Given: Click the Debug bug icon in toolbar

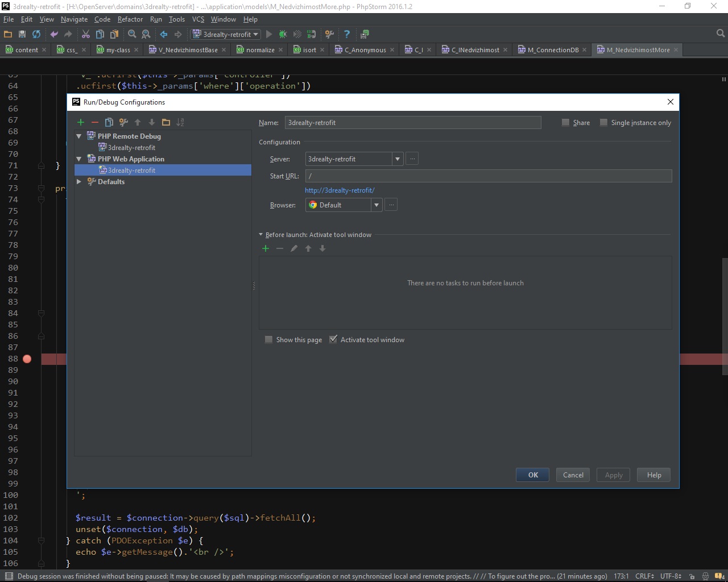Looking at the screenshot, I should (x=283, y=34).
